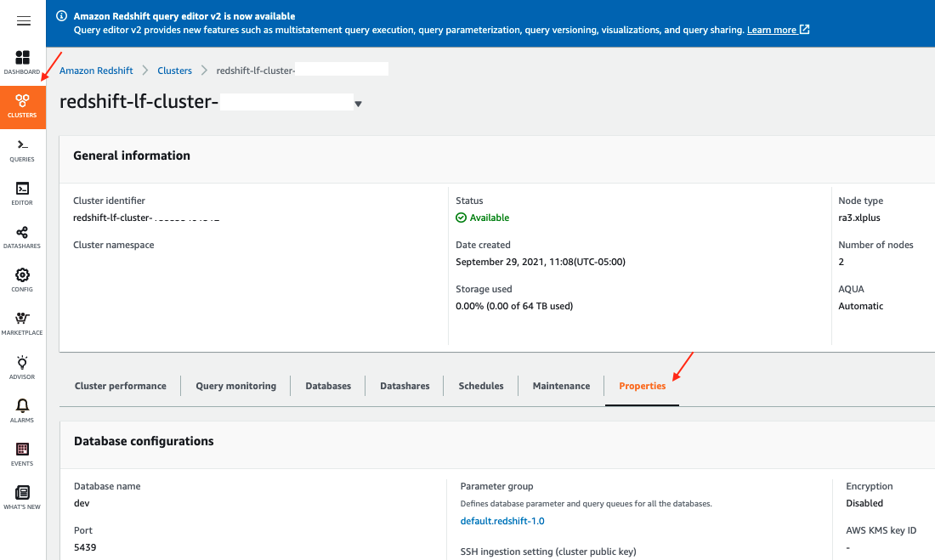The image size is (935, 560).
Task: Expand the cluster name dropdown arrow
Action: (358, 104)
